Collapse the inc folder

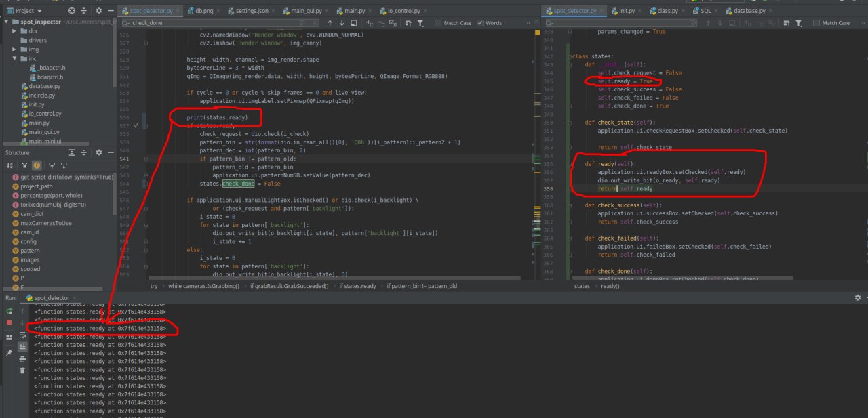[x=14, y=59]
